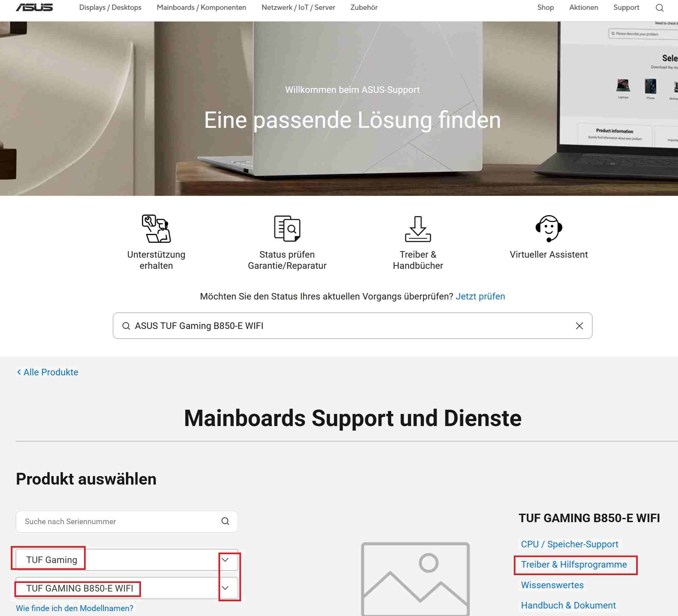Open the Support menu item
This screenshot has height=616, width=678.
tap(626, 8)
